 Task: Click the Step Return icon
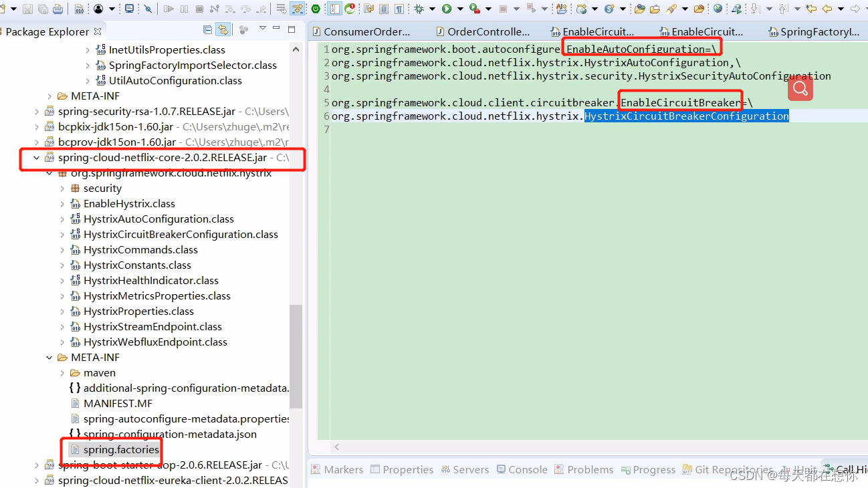pyautogui.click(x=260, y=9)
